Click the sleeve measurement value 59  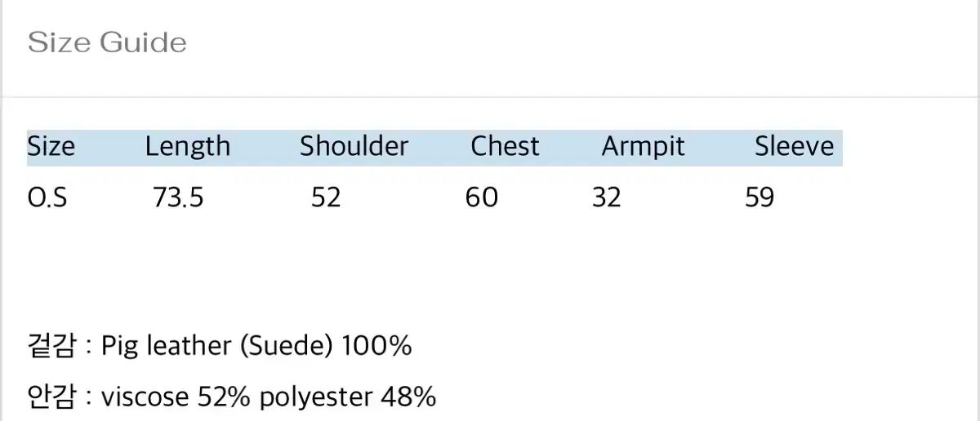(759, 197)
